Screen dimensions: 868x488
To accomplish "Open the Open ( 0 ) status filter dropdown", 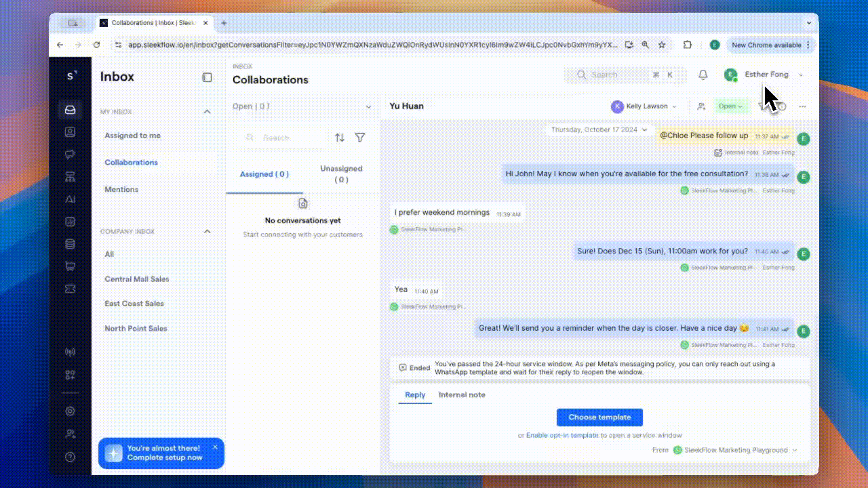I will pyautogui.click(x=302, y=106).
